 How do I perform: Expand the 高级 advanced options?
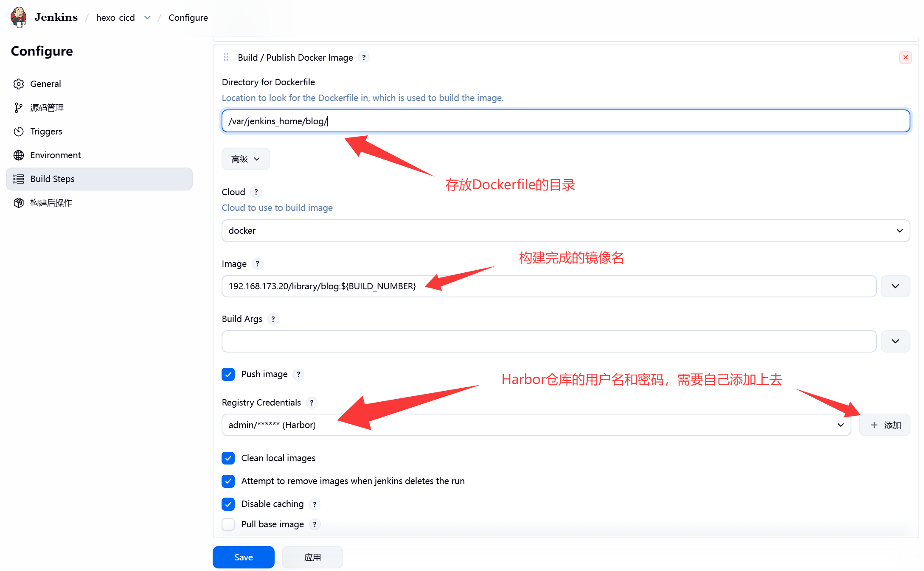point(245,159)
